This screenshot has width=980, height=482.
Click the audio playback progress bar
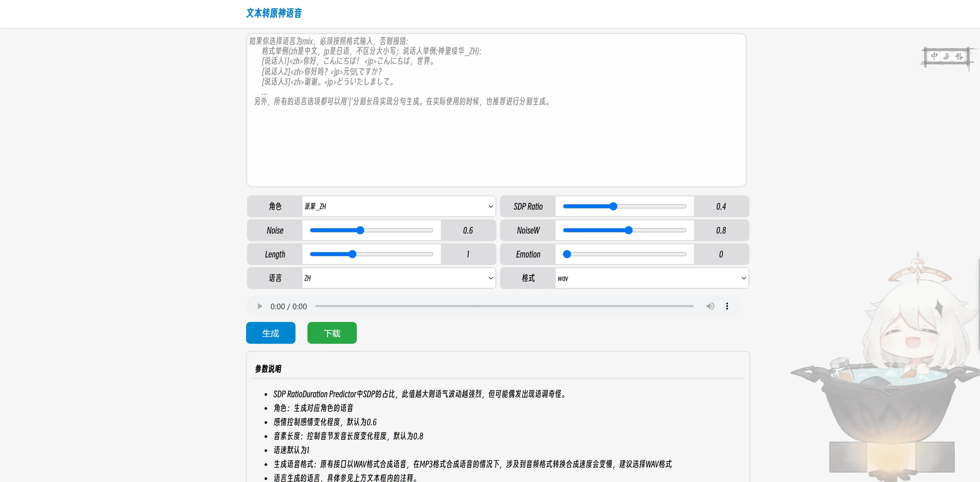pyautogui.click(x=504, y=306)
